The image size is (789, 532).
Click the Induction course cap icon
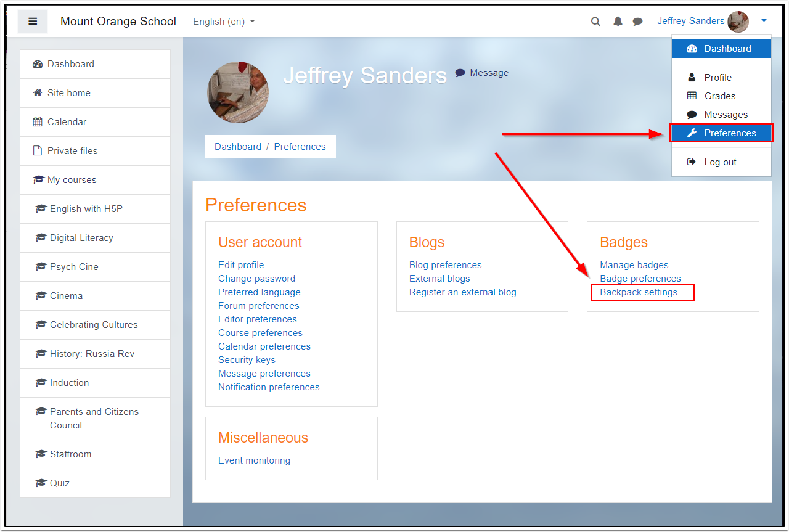(x=41, y=383)
